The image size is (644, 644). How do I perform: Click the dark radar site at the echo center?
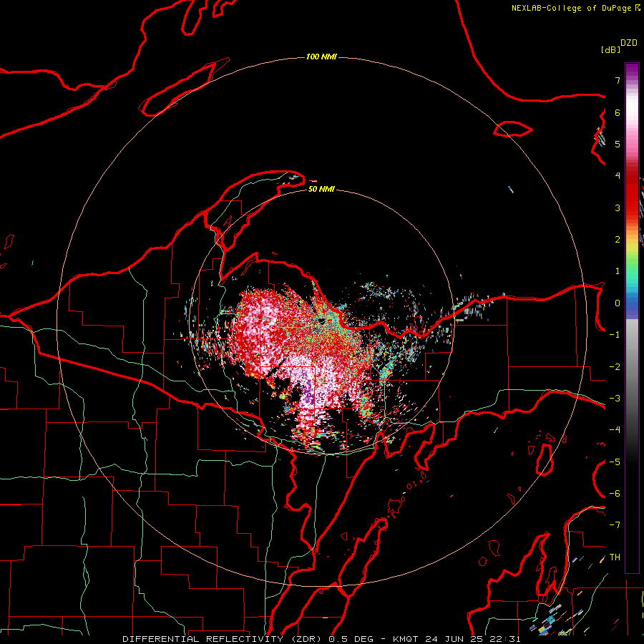[321, 321]
